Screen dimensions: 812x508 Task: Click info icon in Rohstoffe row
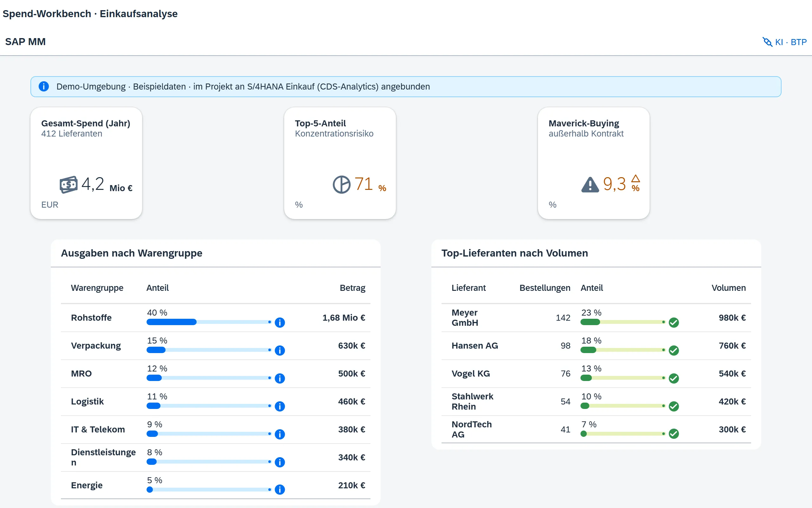[x=280, y=323]
